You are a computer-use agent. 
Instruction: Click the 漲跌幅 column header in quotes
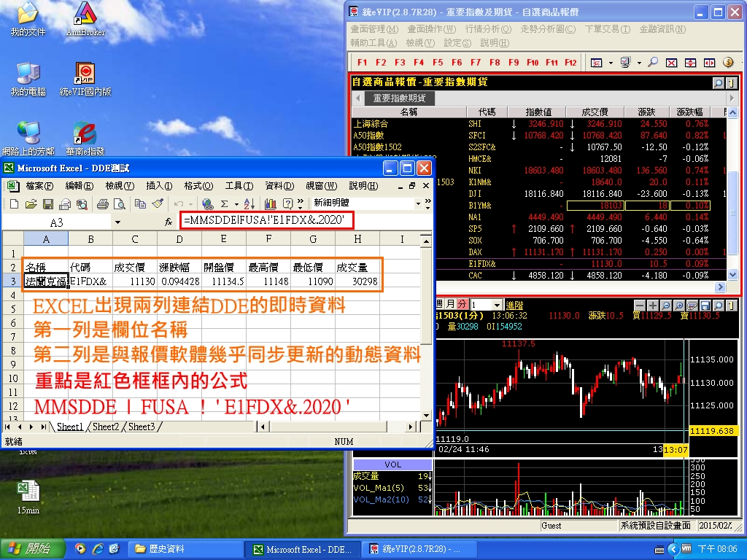point(689,112)
